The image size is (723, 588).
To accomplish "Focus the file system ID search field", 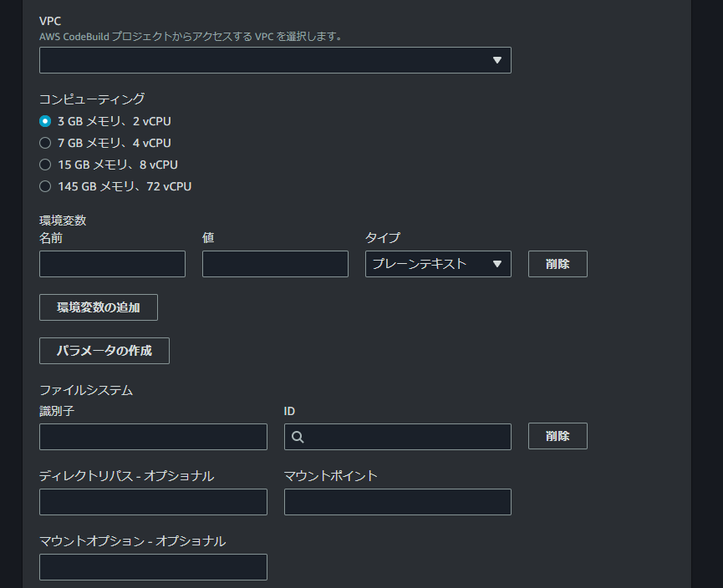I will [x=406, y=437].
